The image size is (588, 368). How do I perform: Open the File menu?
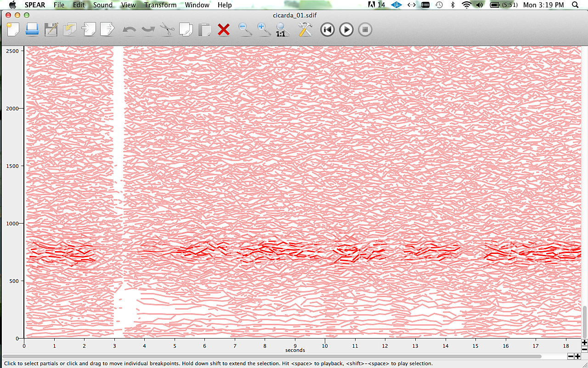tap(59, 5)
